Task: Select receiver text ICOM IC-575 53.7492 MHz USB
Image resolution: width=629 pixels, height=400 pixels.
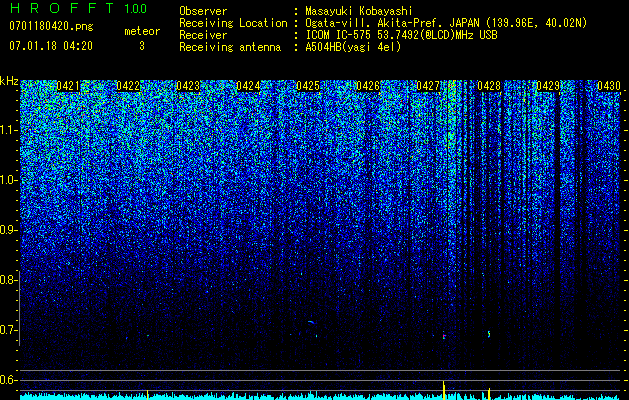Action: tap(401, 35)
